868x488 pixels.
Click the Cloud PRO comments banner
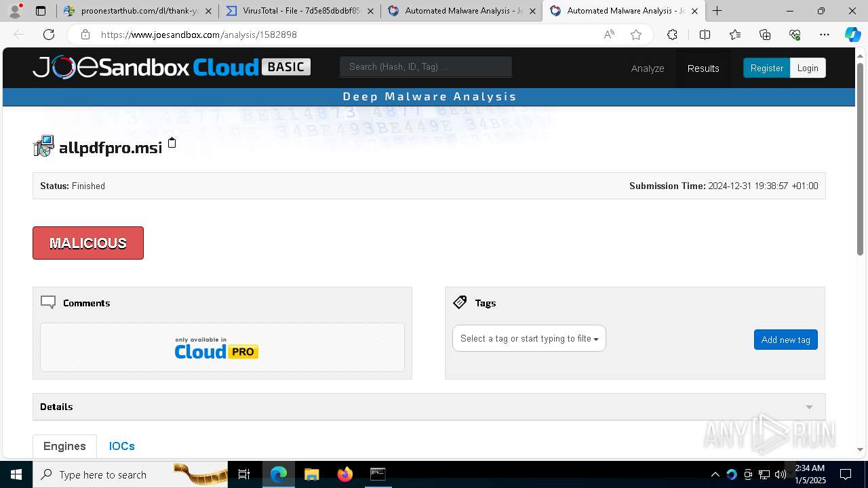[222, 347]
